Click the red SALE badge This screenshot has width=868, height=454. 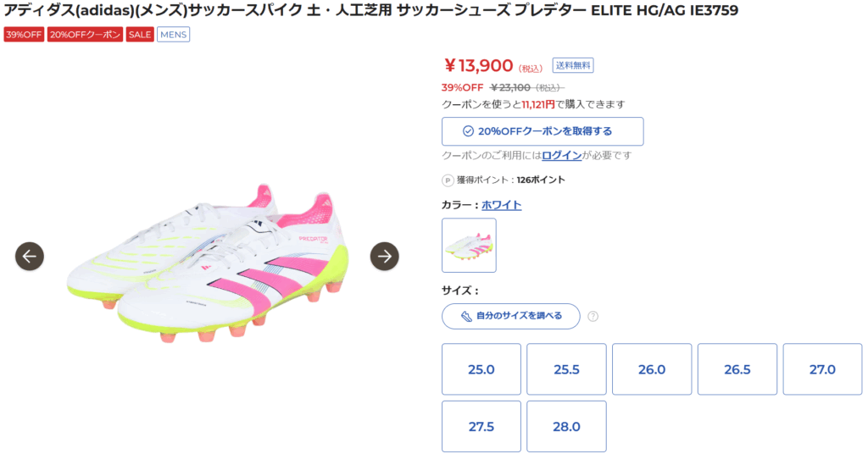[140, 35]
